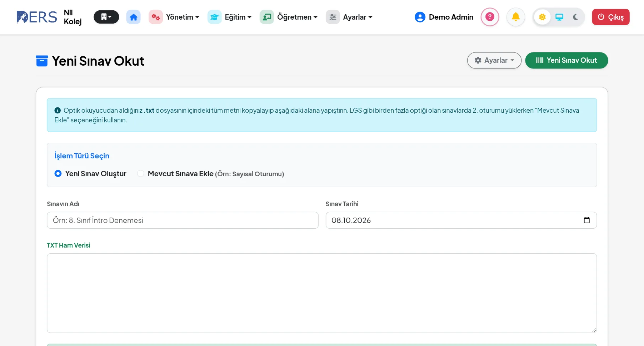Open notifications with the bell icon
Screen dimensions: 644x346
coord(516,17)
